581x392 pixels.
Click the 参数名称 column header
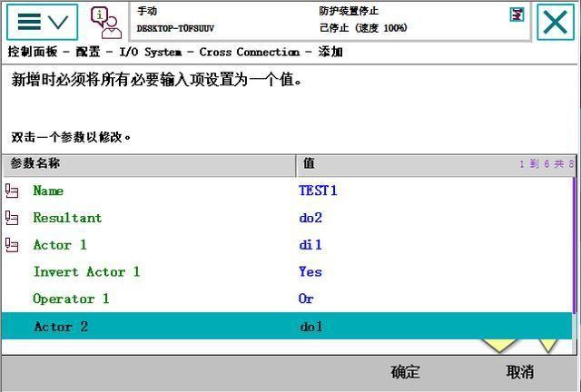point(149,166)
